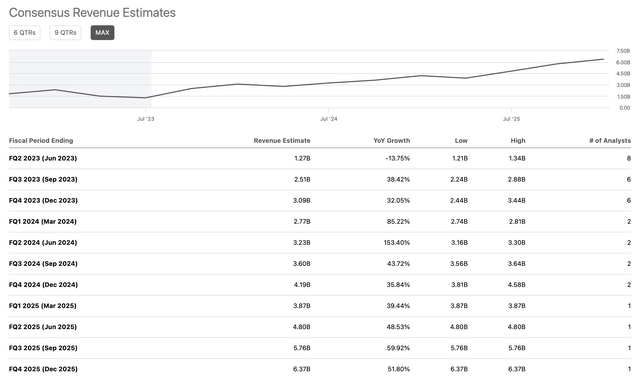Click the 85.22% YoY growth value
The width and height of the screenshot is (640, 381).
398,221
